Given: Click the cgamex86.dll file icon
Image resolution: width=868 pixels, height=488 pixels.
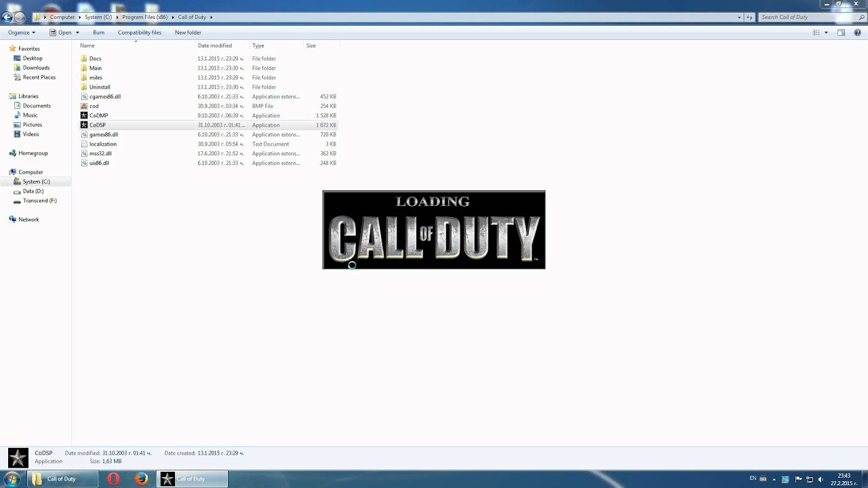Looking at the screenshot, I should tap(84, 96).
